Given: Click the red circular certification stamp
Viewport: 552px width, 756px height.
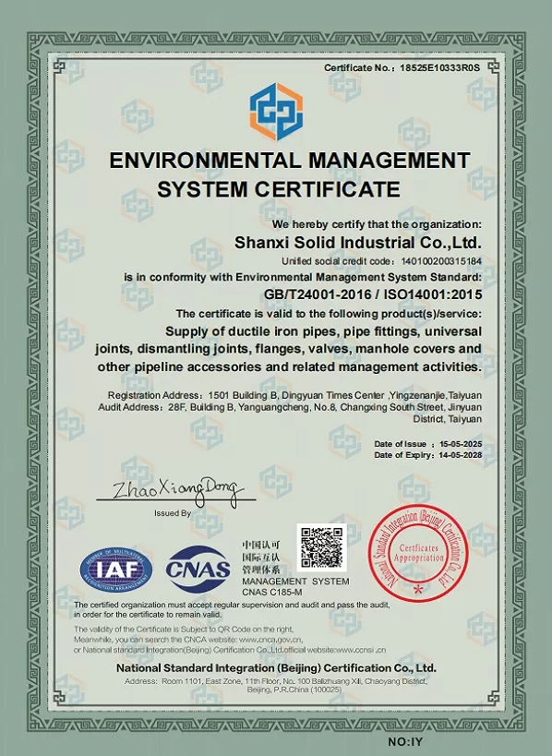Looking at the screenshot, I should (417, 553).
